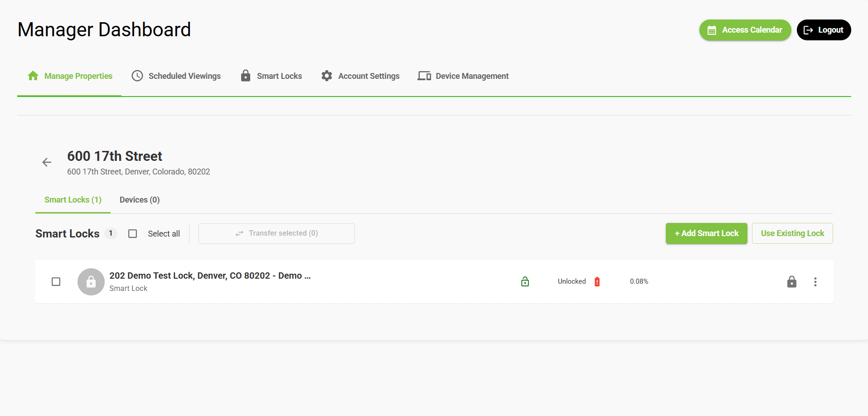Click the home icon of Manage Properties
This screenshot has width=868, height=416.
(x=33, y=76)
